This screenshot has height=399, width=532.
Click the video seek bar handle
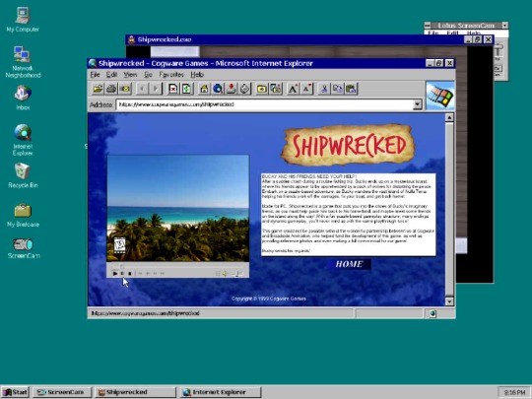(122, 266)
